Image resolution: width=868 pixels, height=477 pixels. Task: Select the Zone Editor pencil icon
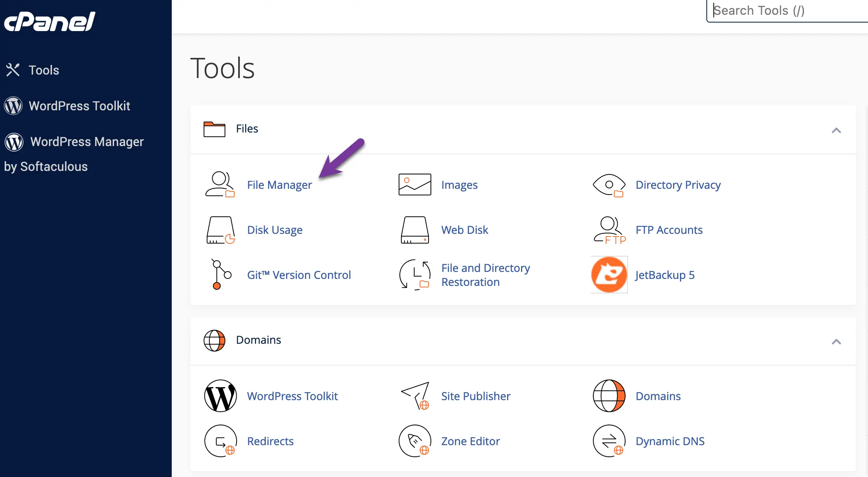coord(414,441)
